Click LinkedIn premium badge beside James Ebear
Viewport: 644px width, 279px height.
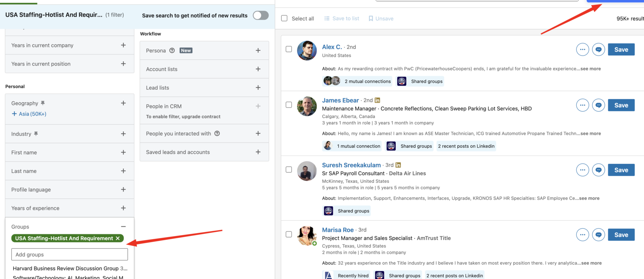[x=377, y=100]
